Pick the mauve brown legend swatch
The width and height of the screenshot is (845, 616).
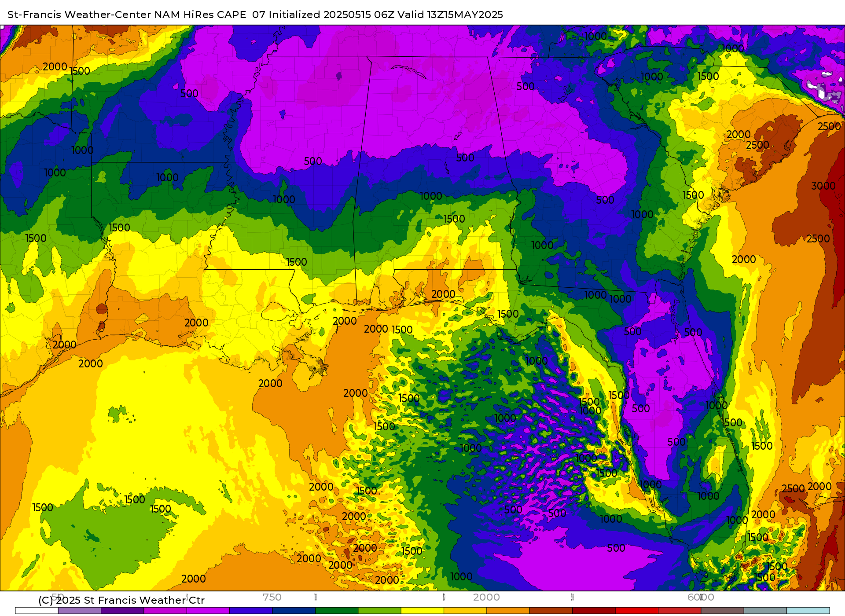point(722,611)
